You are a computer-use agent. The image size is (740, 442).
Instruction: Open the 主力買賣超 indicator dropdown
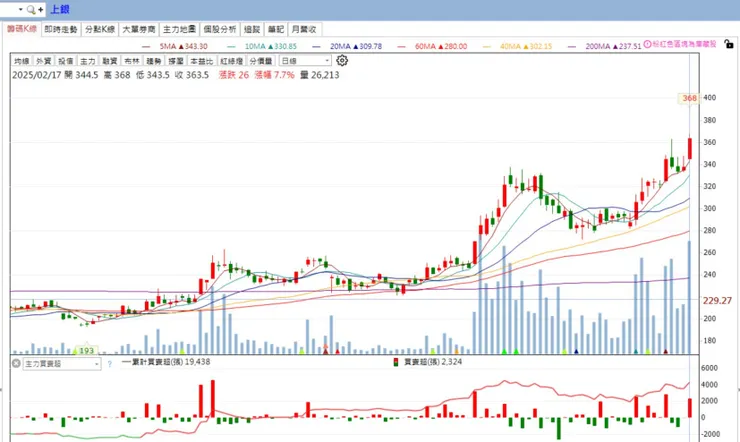(x=62, y=364)
